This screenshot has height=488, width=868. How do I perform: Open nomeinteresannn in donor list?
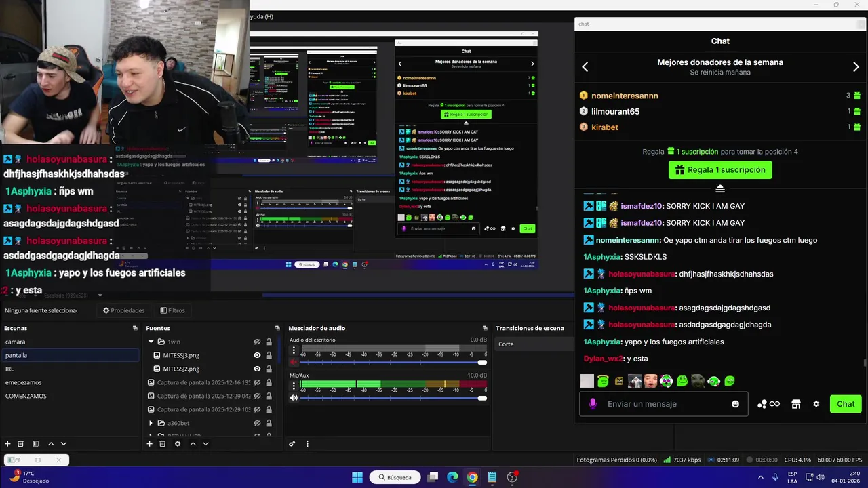tap(625, 96)
